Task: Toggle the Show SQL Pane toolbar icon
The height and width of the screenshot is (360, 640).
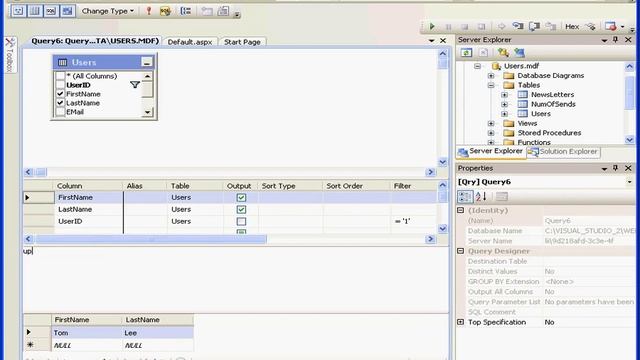Action: [x=51, y=11]
